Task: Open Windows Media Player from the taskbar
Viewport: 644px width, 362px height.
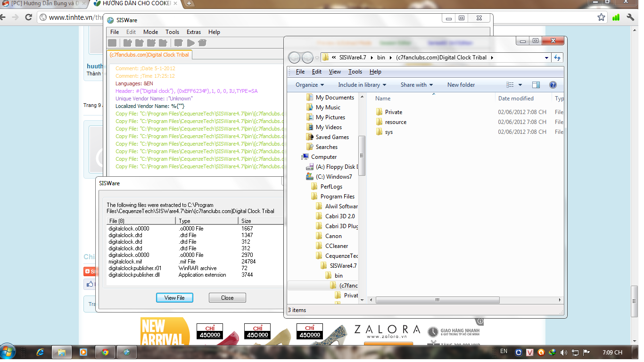Action: pos(83,352)
